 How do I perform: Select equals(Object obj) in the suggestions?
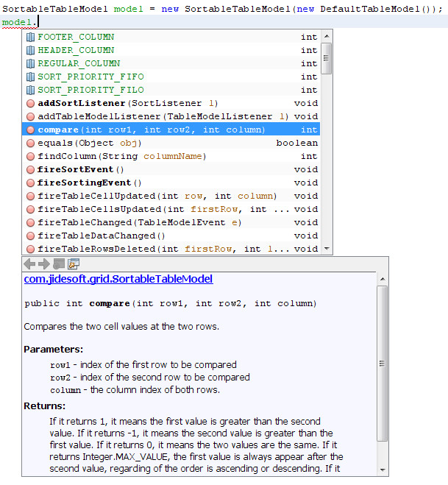click(x=90, y=143)
